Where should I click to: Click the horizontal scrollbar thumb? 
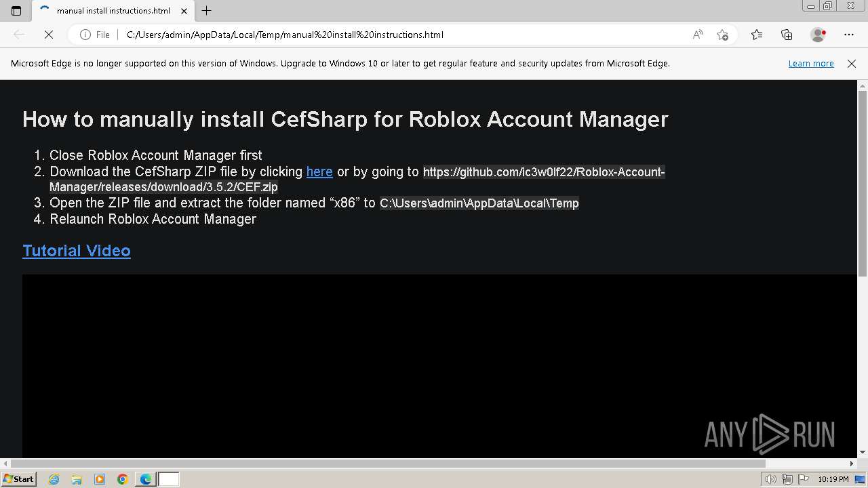(x=388, y=464)
